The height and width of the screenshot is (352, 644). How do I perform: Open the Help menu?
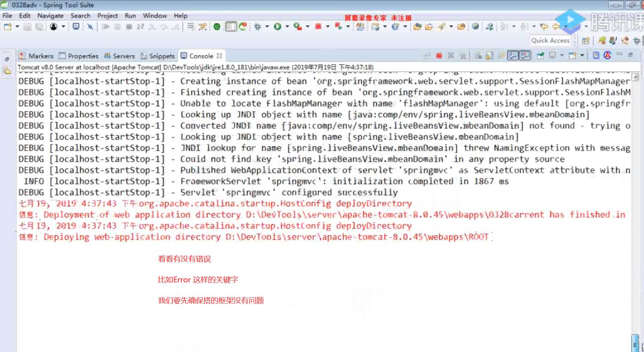coord(180,16)
